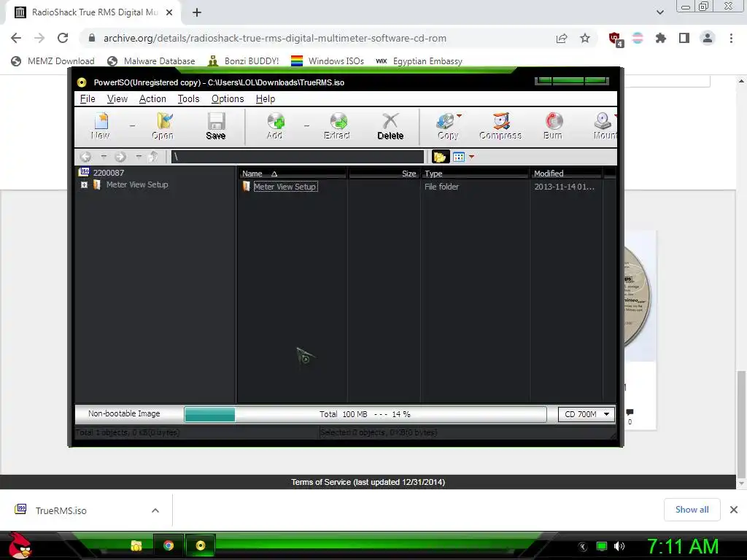Image resolution: width=747 pixels, height=560 pixels.
Task: Select Meter View Setup folder in file list
Action: click(285, 187)
